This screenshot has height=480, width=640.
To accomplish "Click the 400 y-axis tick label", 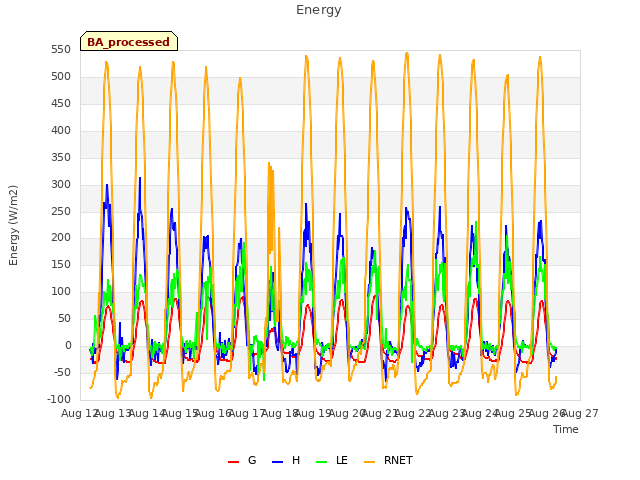I will click(61, 131).
